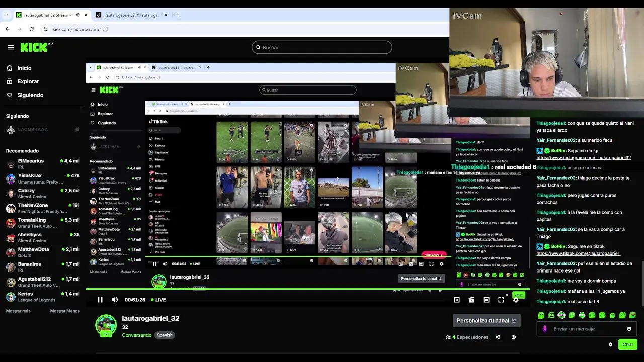View the 4 Espectadores list
Image resolution: width=644 pixels, height=362 pixels.
point(467,337)
